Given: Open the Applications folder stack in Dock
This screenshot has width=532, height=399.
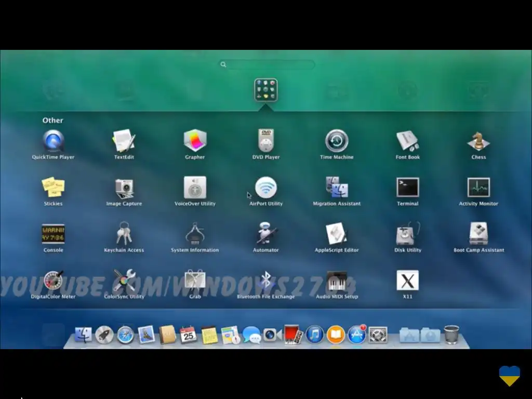Looking at the screenshot, I should pyautogui.click(x=409, y=335).
